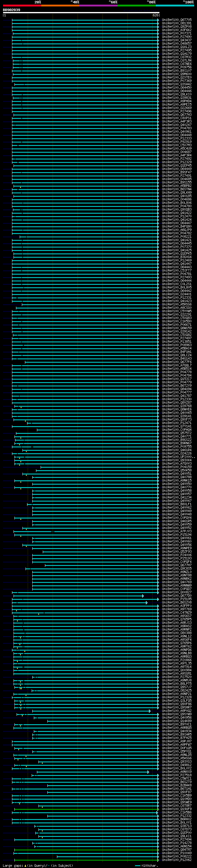The width and height of the screenshot is (197, 868).
Task: Pick hit UniRef100_A9NK15
Action: [177, 480]
